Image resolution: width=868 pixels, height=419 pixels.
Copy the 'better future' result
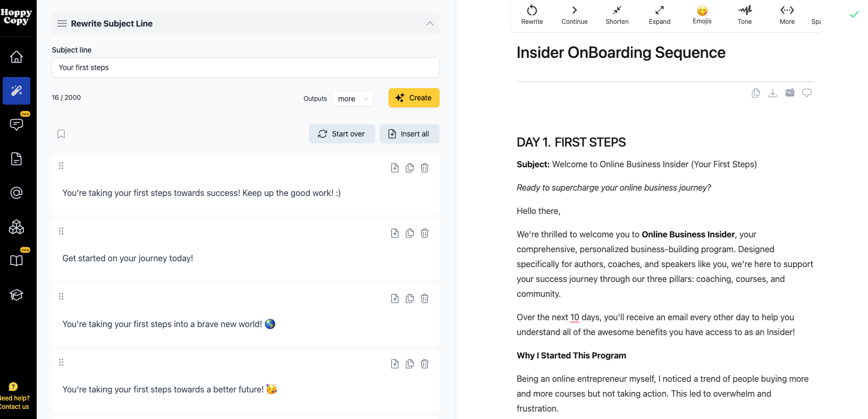410,364
